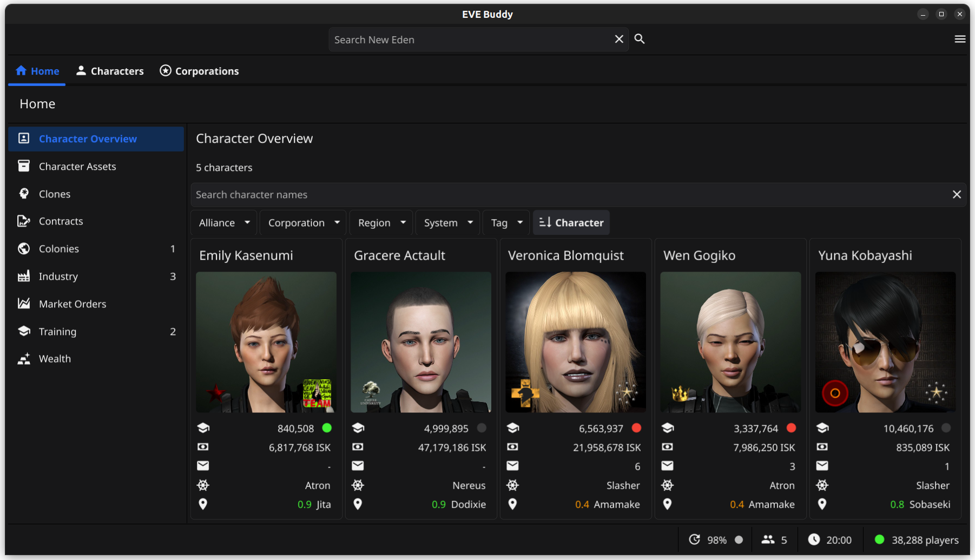
Task: Clear the Search New Eden field
Action: pos(619,39)
